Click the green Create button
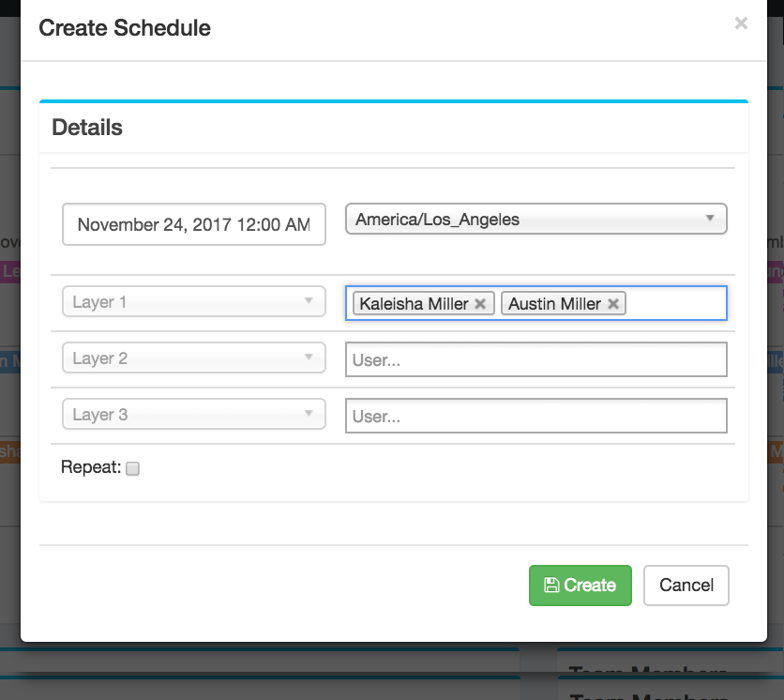784x700 pixels. (x=580, y=586)
